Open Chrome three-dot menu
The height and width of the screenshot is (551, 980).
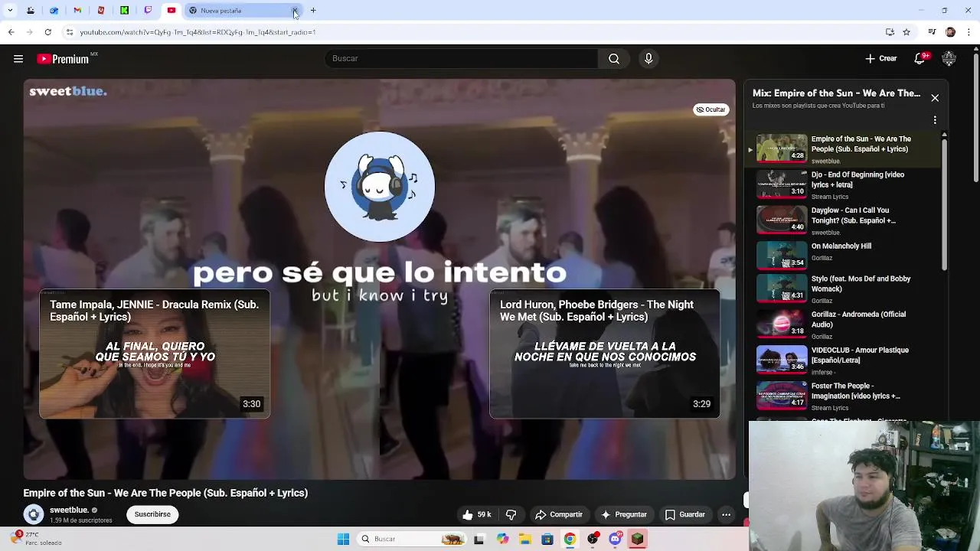pyautogui.click(x=969, y=32)
